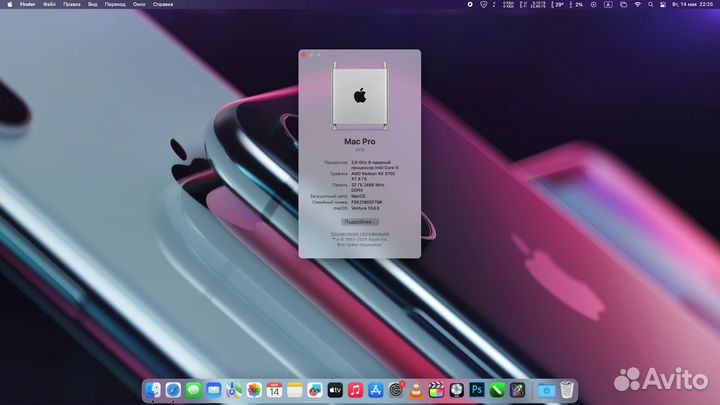
Task: Click the 32 ГБ 2666 MHz memory value
Action: [368, 187]
